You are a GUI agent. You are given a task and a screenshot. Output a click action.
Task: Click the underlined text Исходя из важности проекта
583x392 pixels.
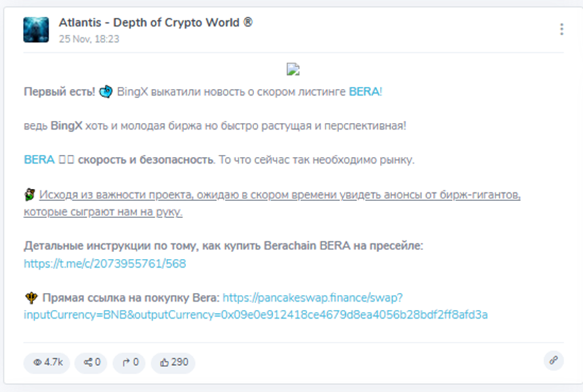click(116, 194)
